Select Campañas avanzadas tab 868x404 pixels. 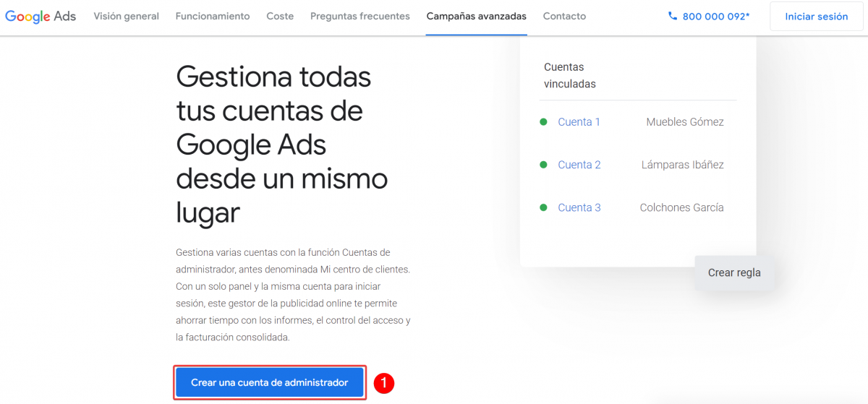[477, 16]
